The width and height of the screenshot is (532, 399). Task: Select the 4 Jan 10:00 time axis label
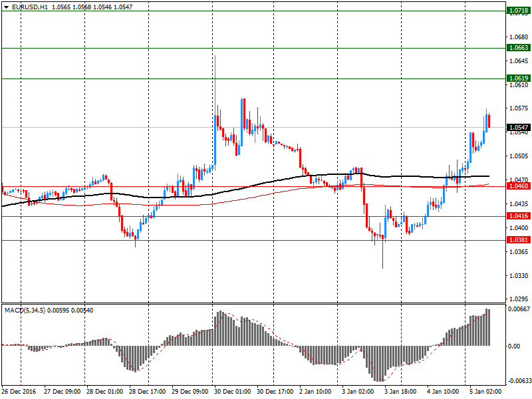point(443,392)
